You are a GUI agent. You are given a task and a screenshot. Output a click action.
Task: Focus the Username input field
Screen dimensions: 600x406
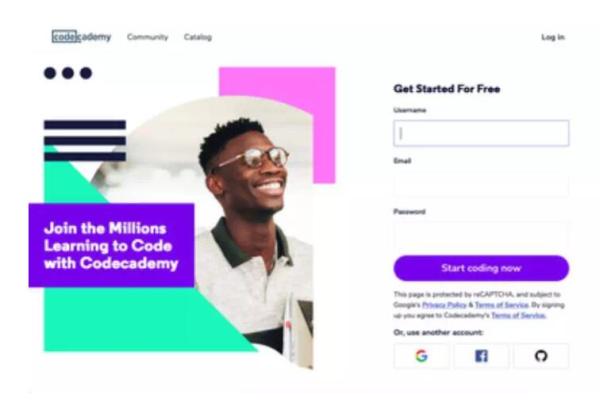point(481,133)
